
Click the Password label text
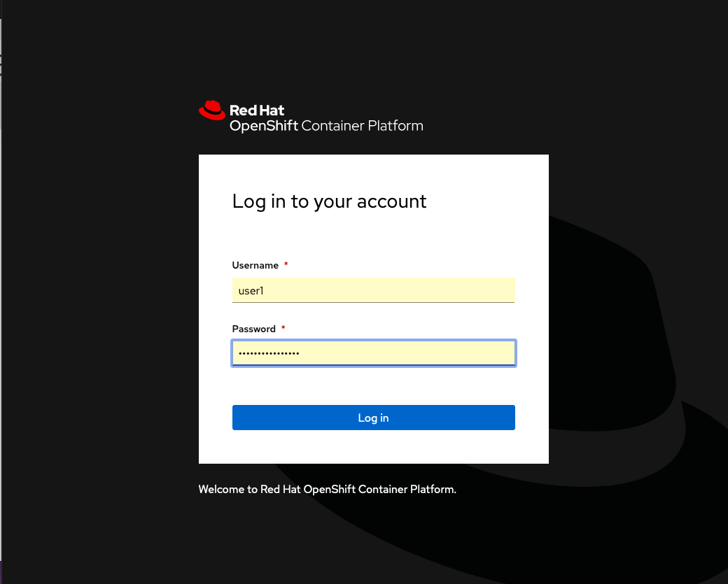click(x=254, y=329)
